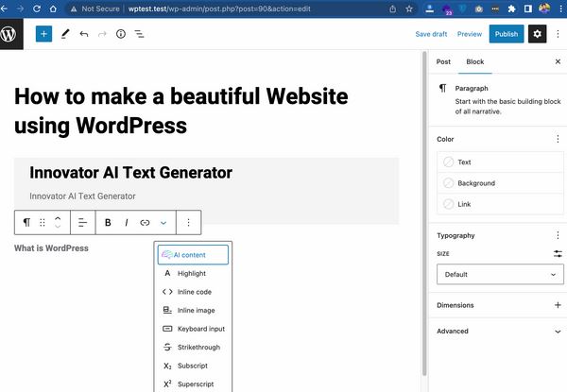Open the post Preview
The width and height of the screenshot is (567, 392).
[470, 34]
